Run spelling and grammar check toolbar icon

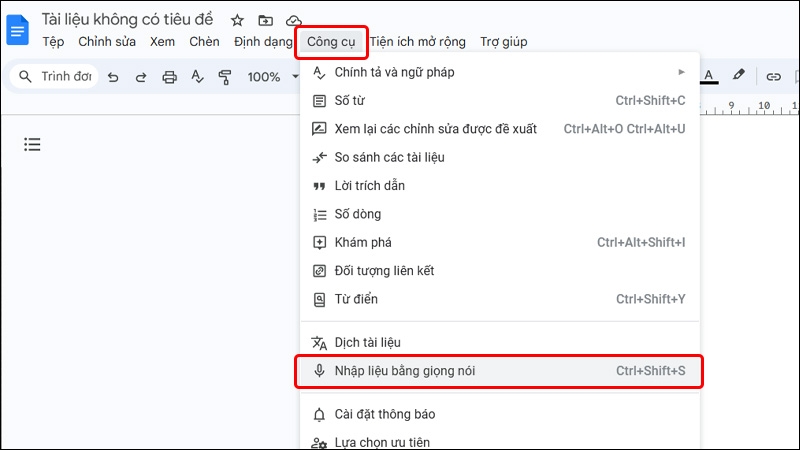[x=197, y=77]
